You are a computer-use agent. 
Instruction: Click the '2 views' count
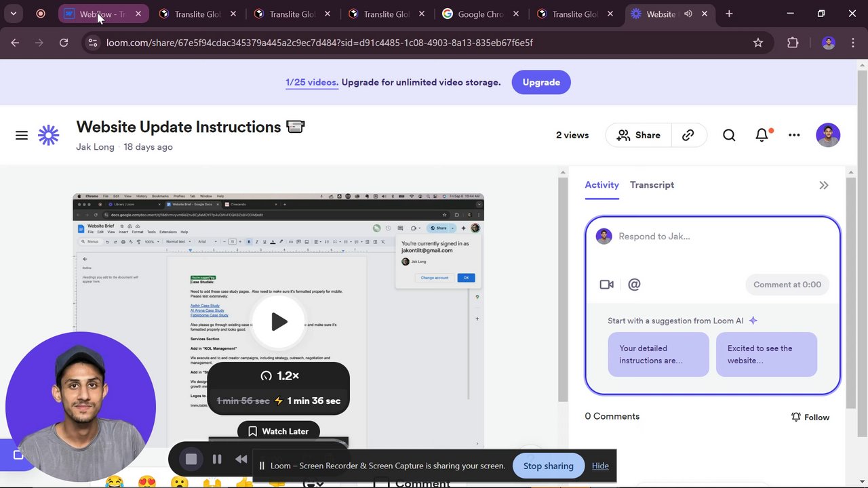572,136
